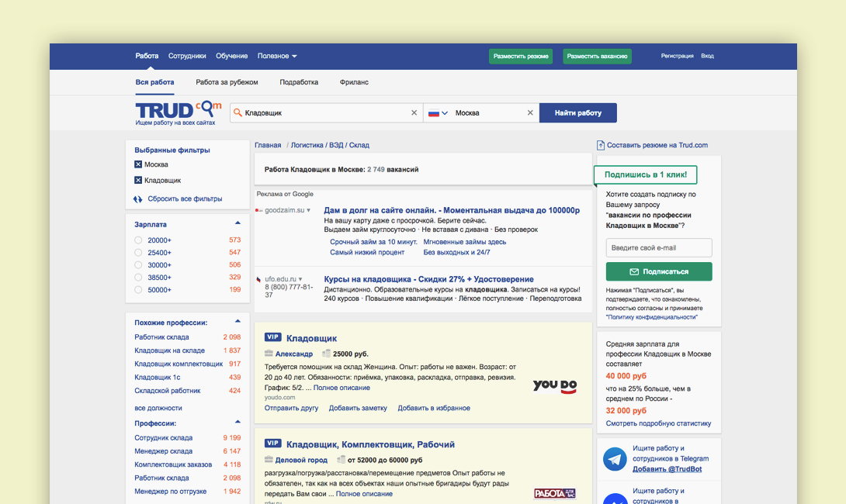Open the Комплектовщик заказов profession link
Image resolution: width=846 pixels, height=504 pixels.
click(x=173, y=464)
